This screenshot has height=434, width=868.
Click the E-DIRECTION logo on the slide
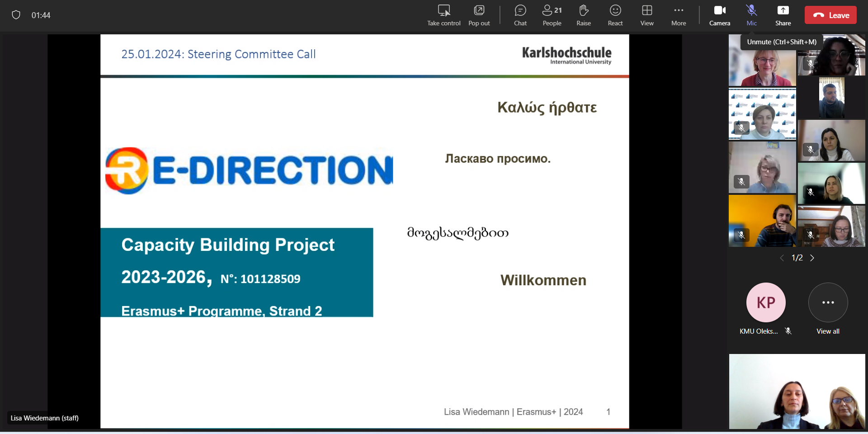point(249,170)
